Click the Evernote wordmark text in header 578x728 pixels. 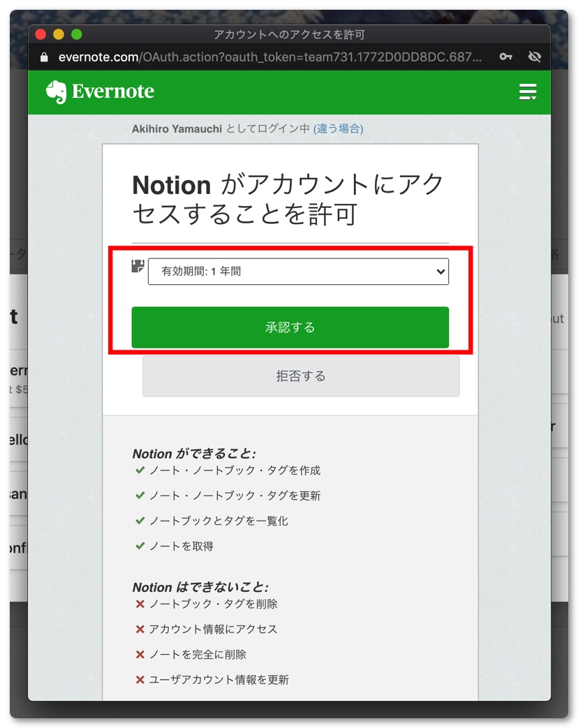click(112, 91)
